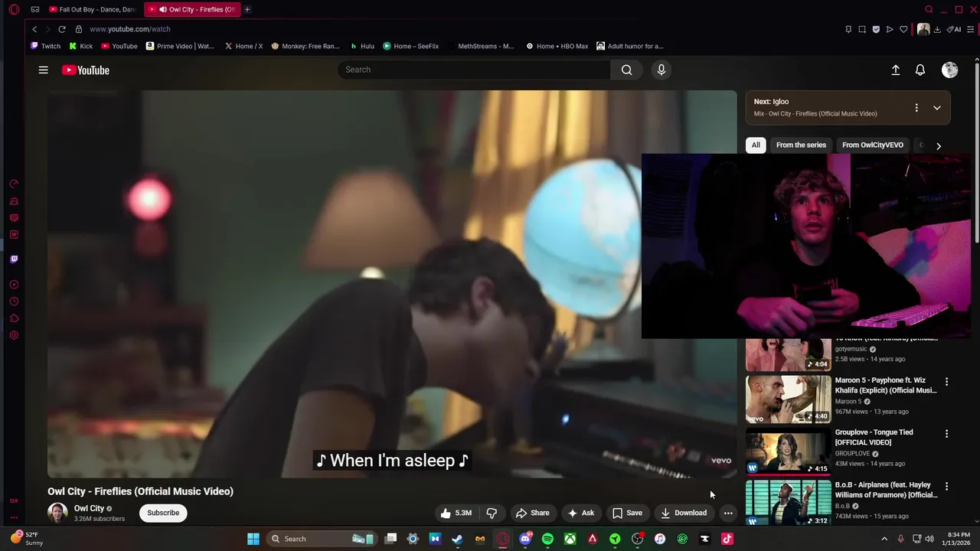Switch to Fall Out Boy browser tab

pyautogui.click(x=92, y=9)
